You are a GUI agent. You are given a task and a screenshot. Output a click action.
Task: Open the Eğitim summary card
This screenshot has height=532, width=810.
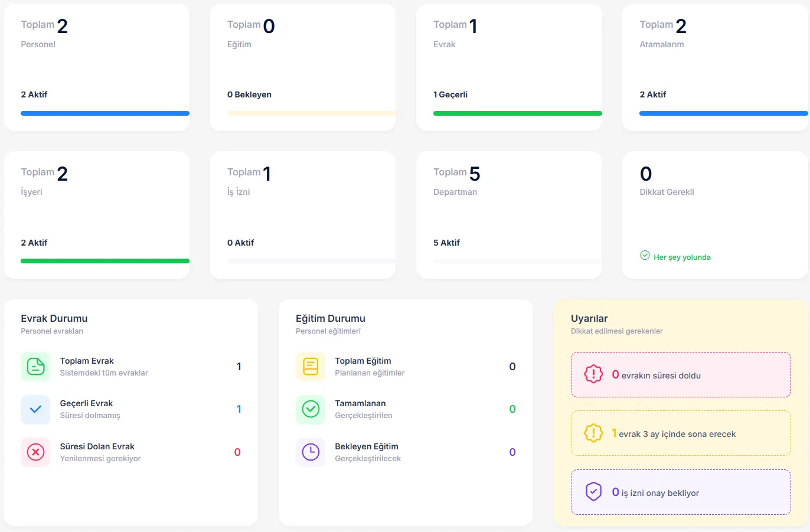click(302, 67)
